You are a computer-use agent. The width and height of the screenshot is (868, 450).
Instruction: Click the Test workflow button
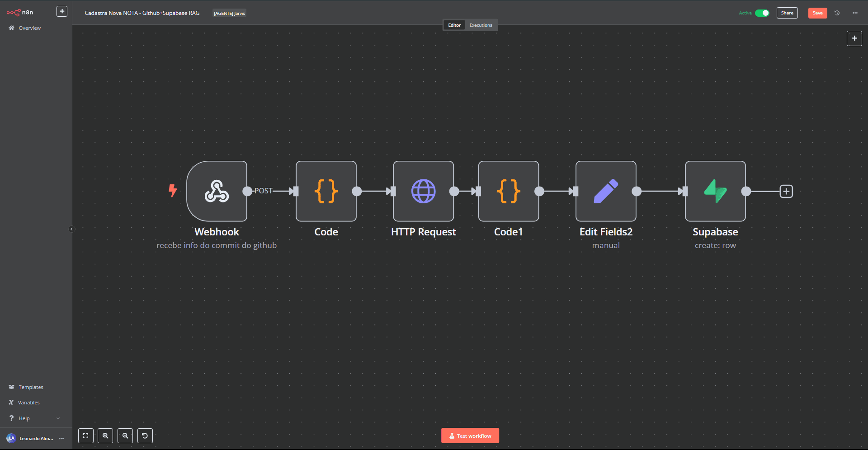470,436
